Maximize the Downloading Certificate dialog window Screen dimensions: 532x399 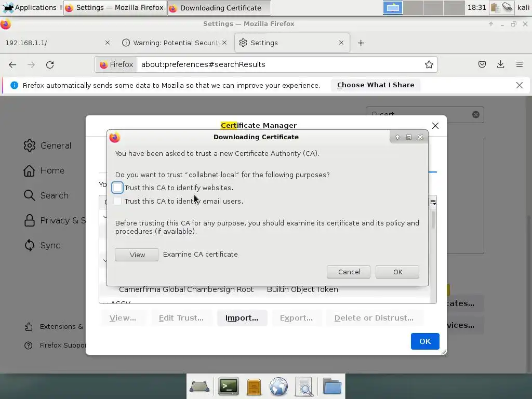point(409,137)
